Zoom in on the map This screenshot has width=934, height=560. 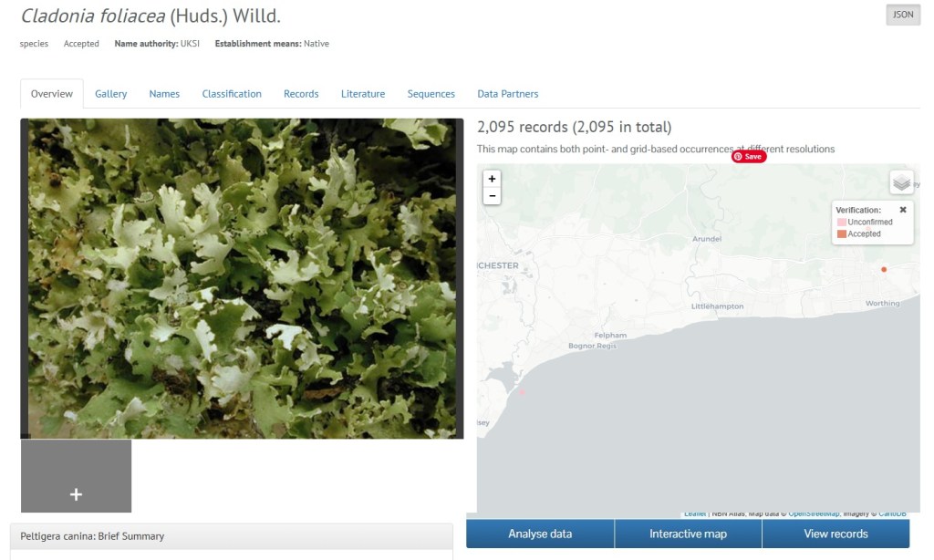click(x=492, y=179)
